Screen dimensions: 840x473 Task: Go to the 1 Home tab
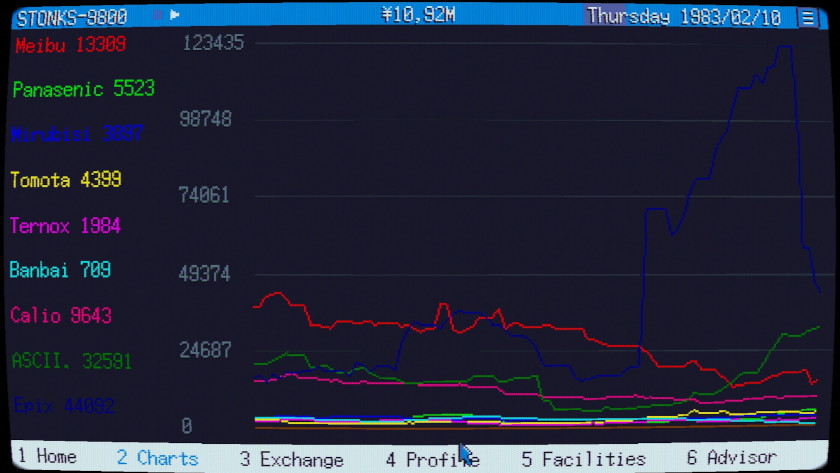(47, 457)
